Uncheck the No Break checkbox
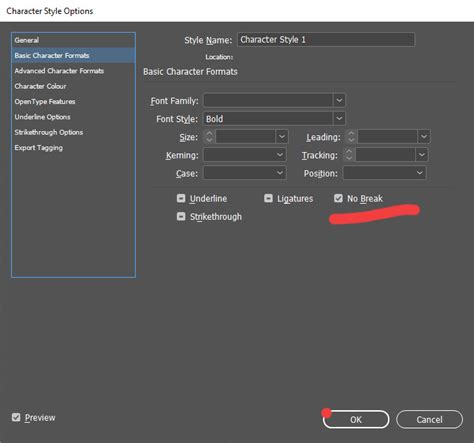The image size is (474, 443). pos(338,198)
